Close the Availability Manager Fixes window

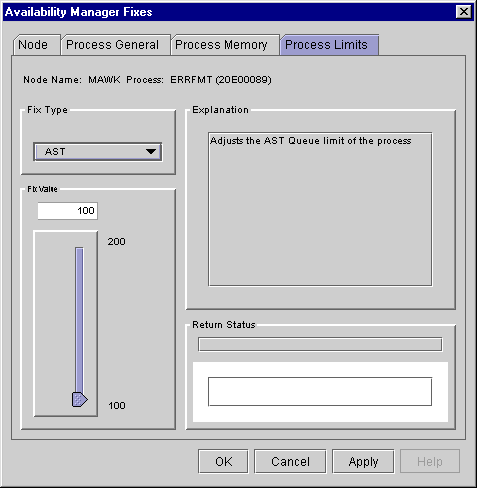pyautogui.click(x=464, y=12)
